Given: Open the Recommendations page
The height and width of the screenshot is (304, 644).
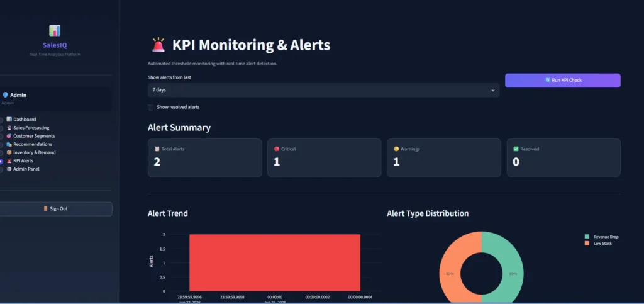Looking at the screenshot, I should point(33,144).
